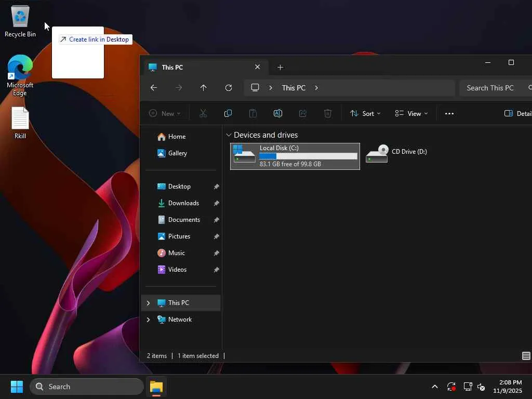Close the This PC tab
The height and width of the screenshot is (399, 532).
coord(258,67)
